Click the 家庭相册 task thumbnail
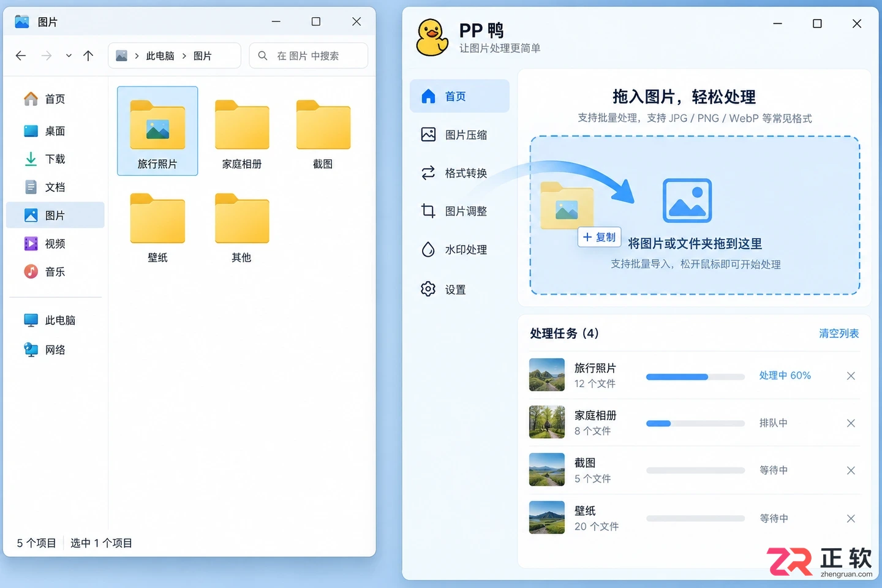This screenshot has width=882, height=588. (547, 422)
